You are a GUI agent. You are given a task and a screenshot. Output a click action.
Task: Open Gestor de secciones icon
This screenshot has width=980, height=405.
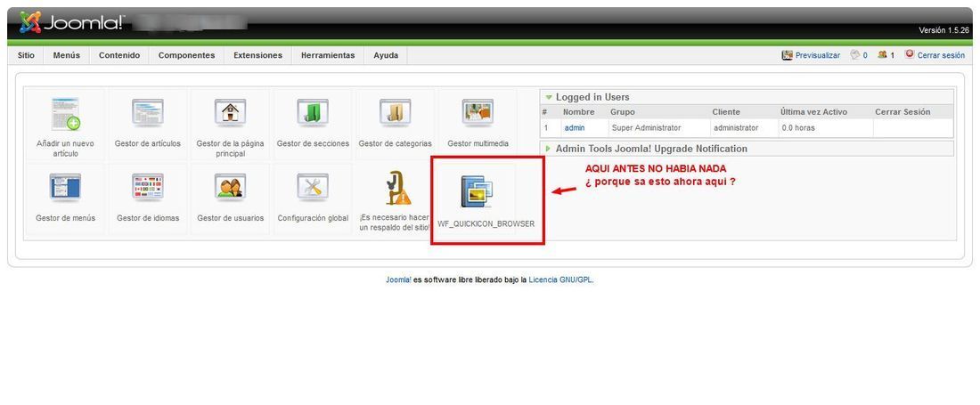pos(313,114)
